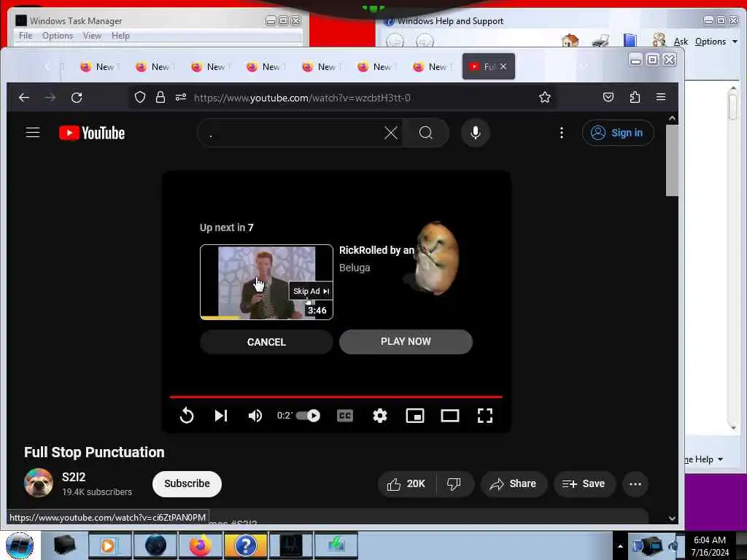Open Help home icon in Help and Support
The image size is (747, 560).
point(570,41)
